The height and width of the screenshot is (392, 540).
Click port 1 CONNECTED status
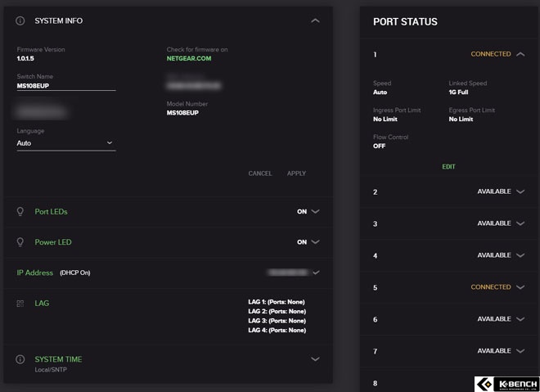click(491, 54)
